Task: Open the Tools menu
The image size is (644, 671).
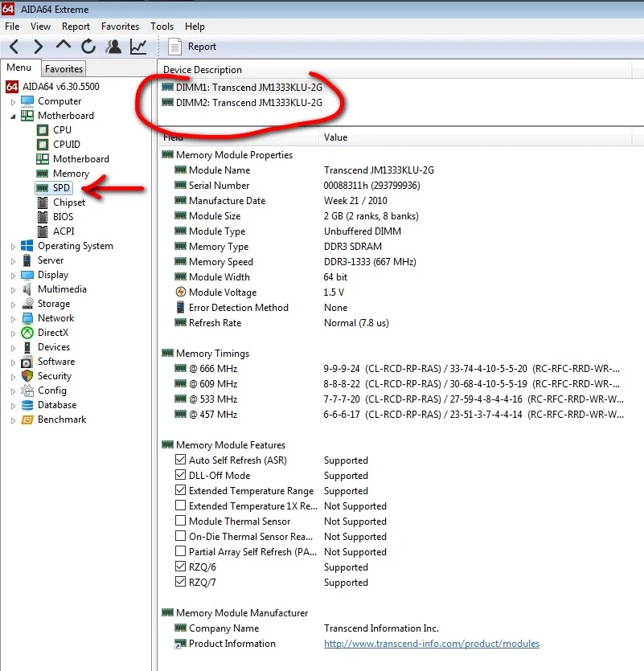Action: (162, 27)
